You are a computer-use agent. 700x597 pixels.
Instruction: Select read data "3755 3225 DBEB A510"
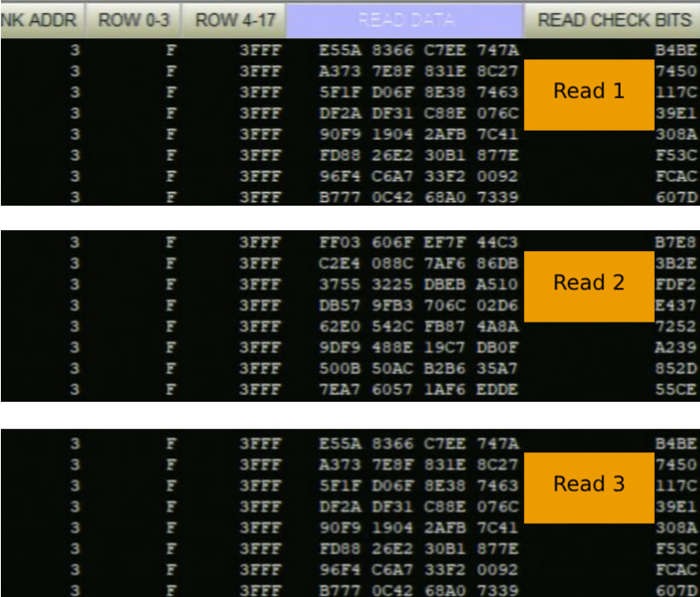418,283
